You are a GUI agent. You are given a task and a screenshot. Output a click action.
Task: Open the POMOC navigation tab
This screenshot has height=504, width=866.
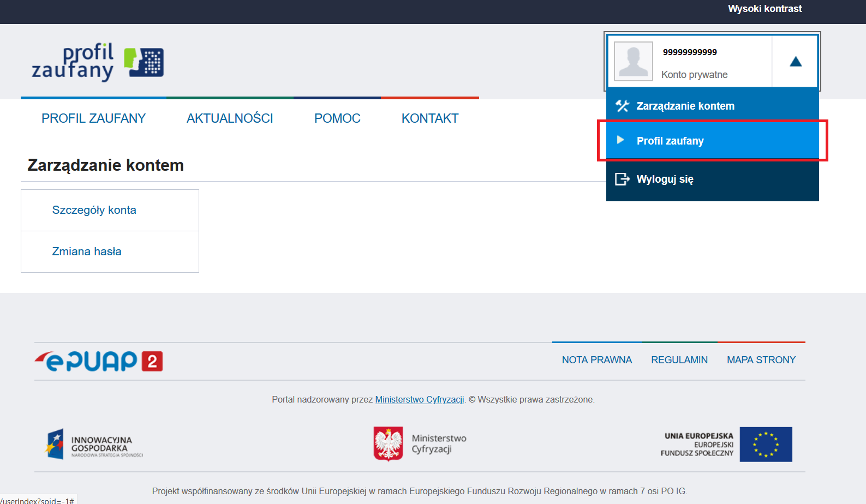[337, 118]
